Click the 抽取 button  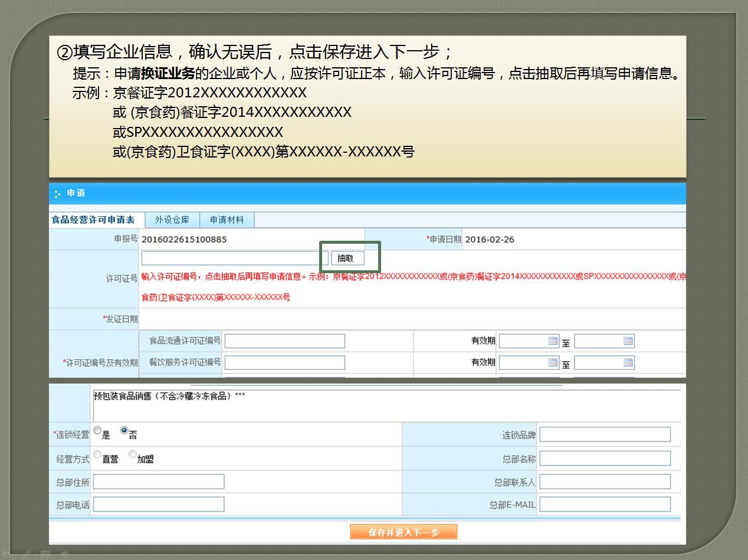(x=347, y=258)
